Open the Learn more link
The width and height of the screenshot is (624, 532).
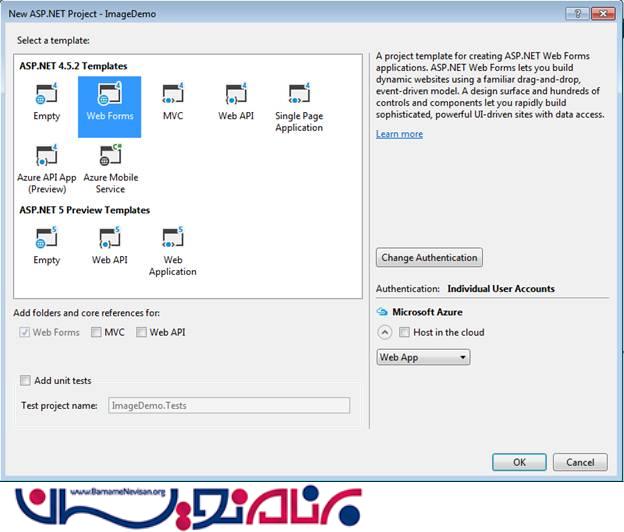pyautogui.click(x=399, y=134)
